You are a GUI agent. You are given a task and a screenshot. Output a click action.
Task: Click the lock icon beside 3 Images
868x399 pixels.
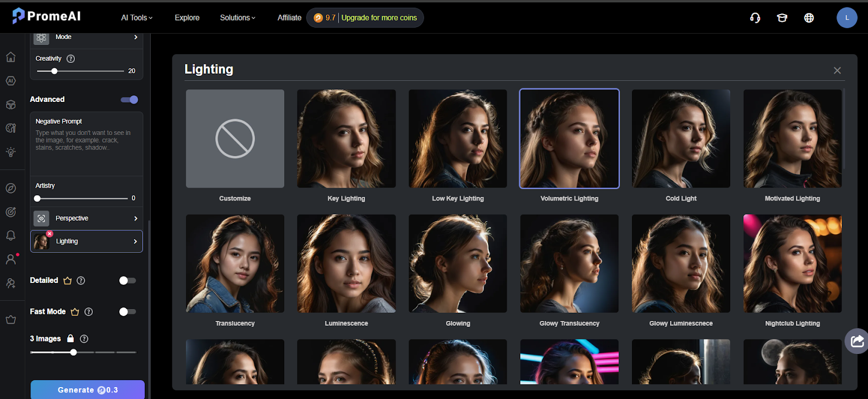(70, 338)
